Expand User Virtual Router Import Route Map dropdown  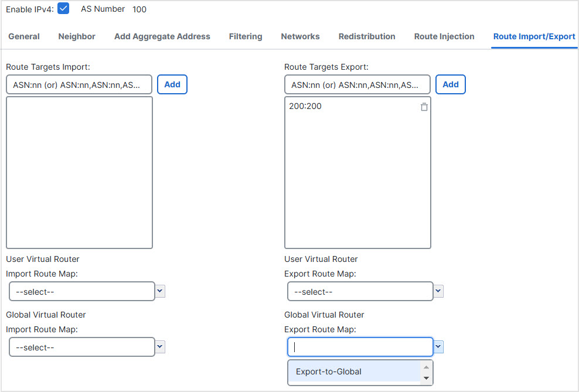click(161, 291)
